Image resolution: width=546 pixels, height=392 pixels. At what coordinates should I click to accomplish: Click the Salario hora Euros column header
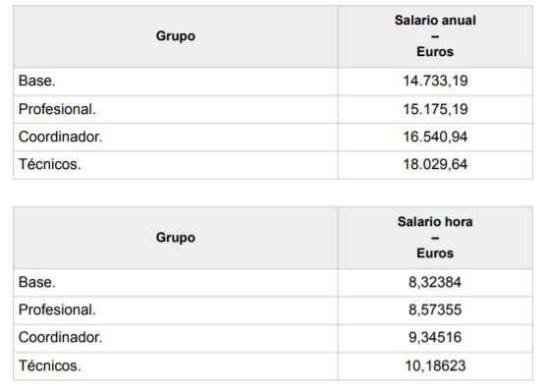(435, 238)
